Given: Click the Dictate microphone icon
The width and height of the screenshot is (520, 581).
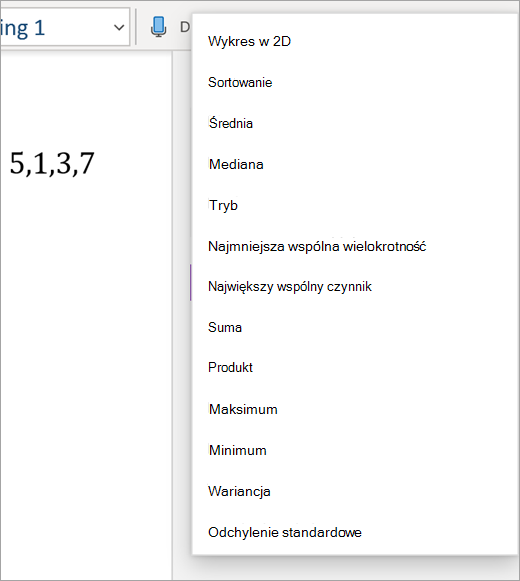Looking at the screenshot, I should click(x=159, y=27).
